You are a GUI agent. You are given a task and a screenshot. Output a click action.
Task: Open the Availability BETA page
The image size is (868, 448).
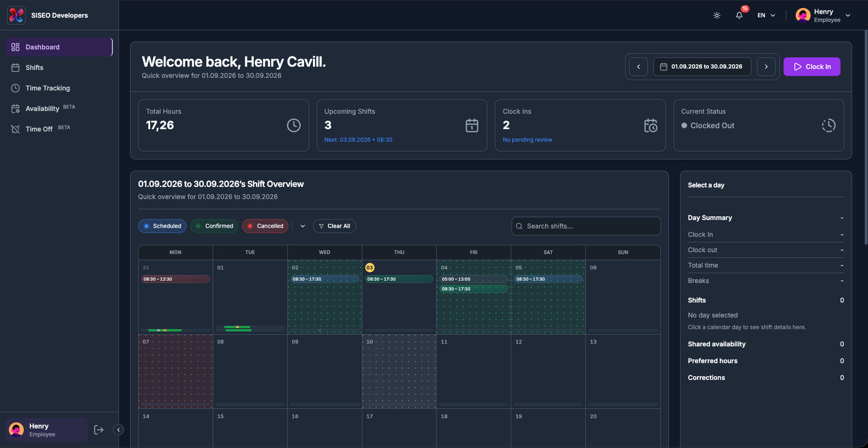coord(59,109)
